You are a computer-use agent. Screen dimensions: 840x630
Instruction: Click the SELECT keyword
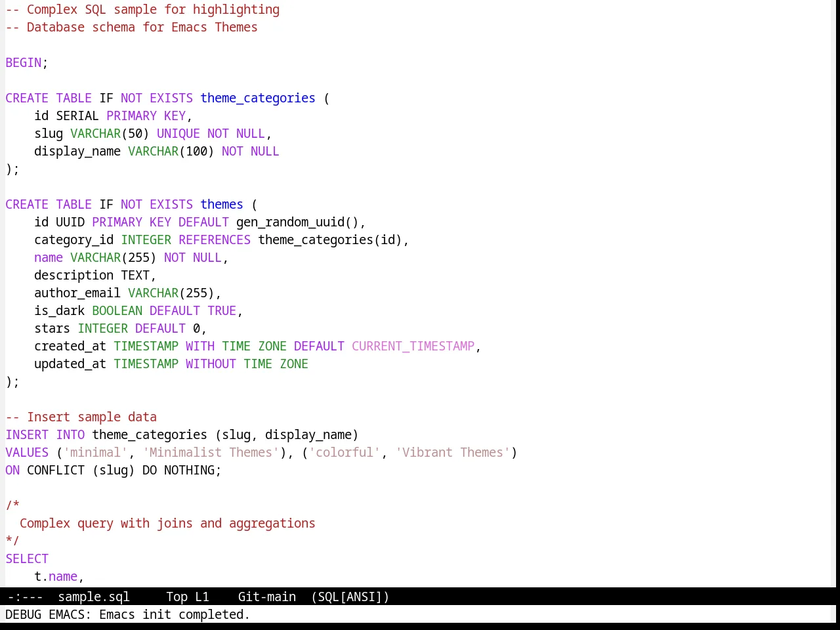click(x=27, y=558)
